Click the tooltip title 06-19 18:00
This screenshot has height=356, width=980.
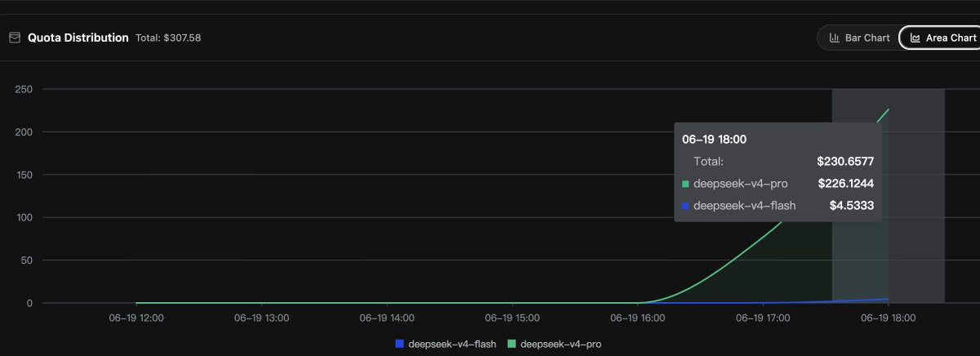tap(715, 140)
